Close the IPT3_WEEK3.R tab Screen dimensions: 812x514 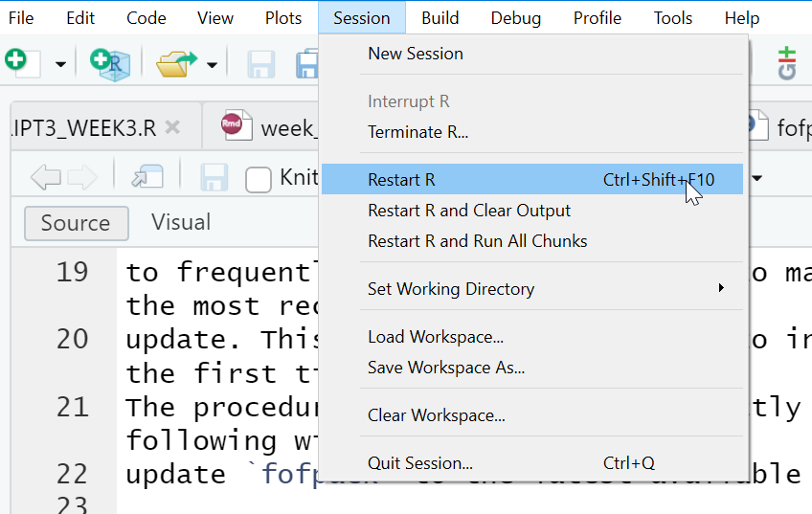coord(172,126)
